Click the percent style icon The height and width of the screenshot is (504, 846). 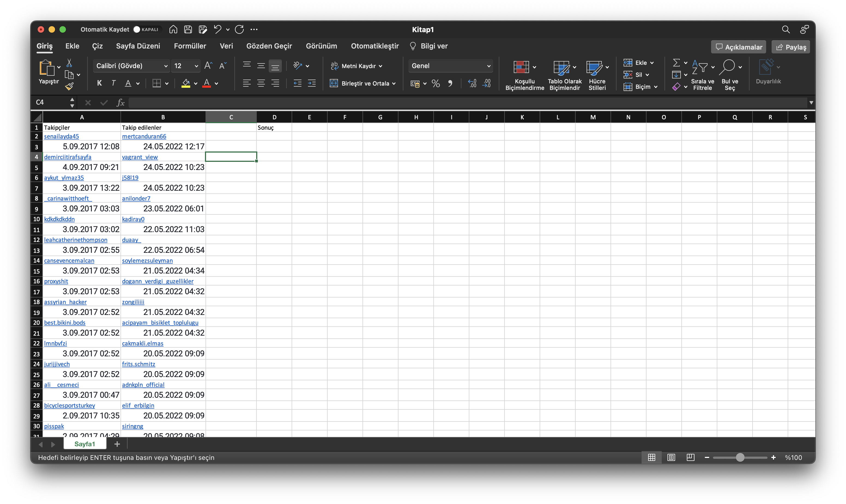(x=436, y=84)
